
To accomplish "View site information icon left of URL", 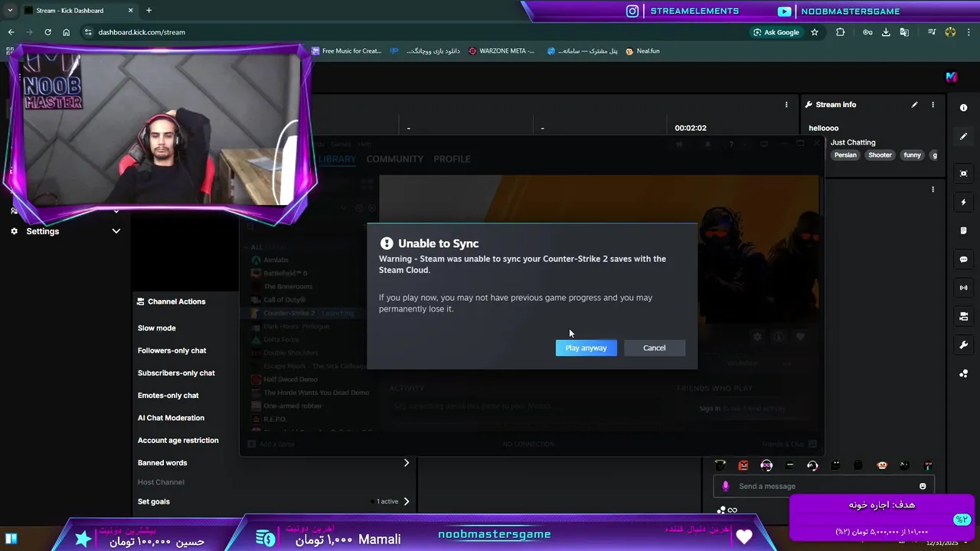I will pyautogui.click(x=88, y=32).
